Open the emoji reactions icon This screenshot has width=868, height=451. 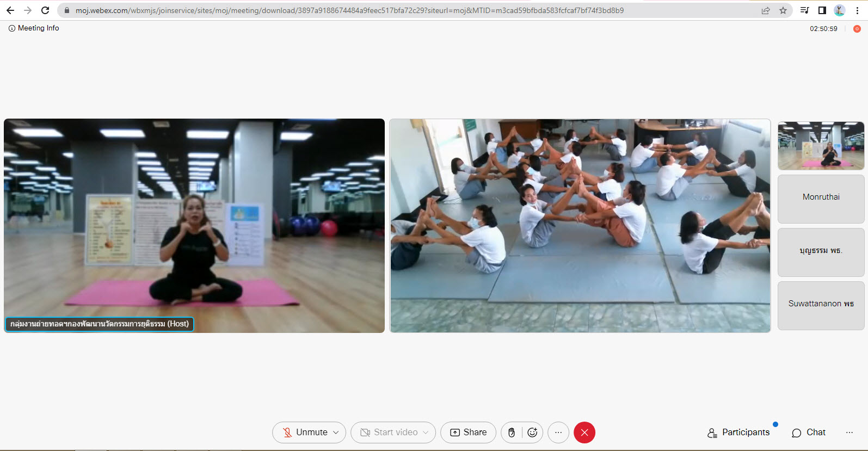point(532,433)
